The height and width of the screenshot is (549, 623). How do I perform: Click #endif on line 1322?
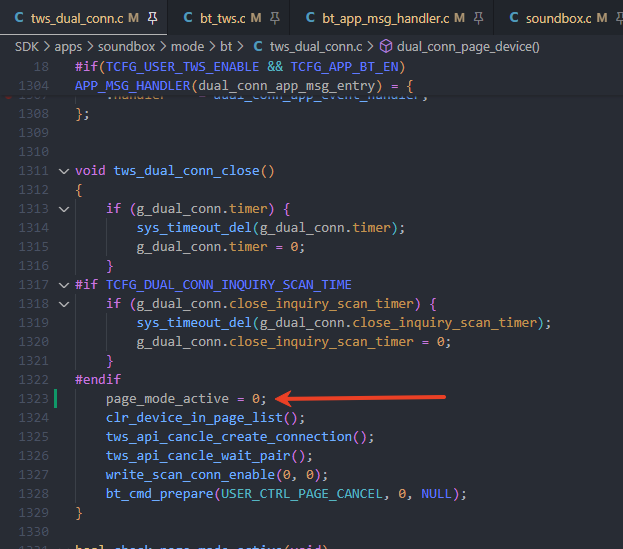[x=98, y=379]
